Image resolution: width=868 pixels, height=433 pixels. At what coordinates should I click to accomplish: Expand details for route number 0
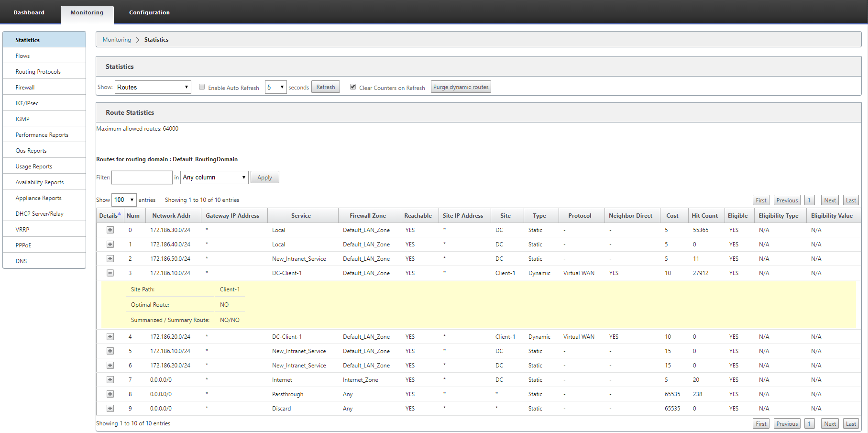click(110, 230)
